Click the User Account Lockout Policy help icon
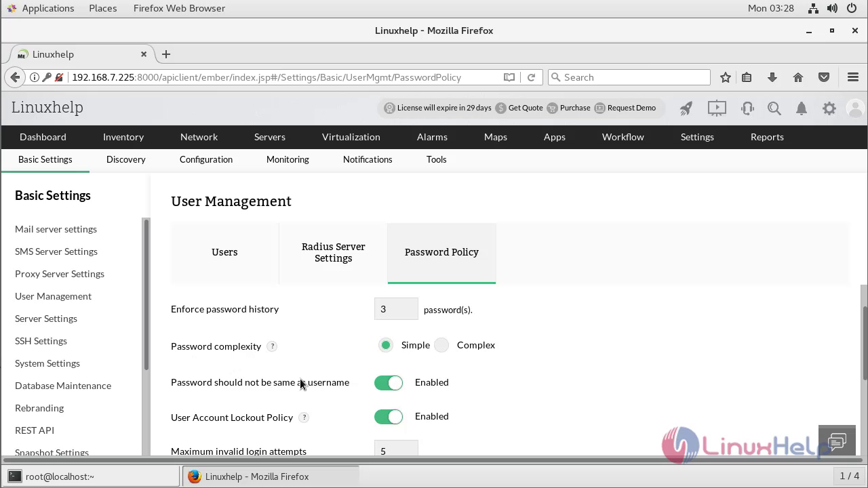 pyautogui.click(x=304, y=417)
